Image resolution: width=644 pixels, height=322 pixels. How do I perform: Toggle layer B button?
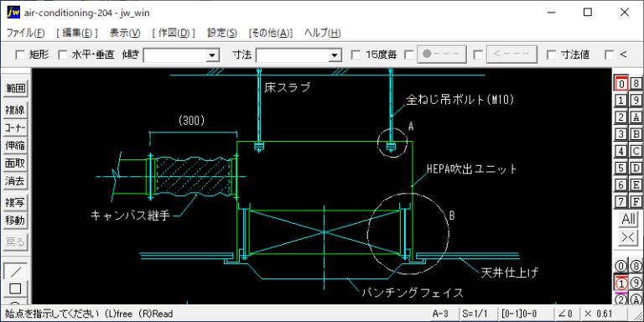(x=636, y=134)
